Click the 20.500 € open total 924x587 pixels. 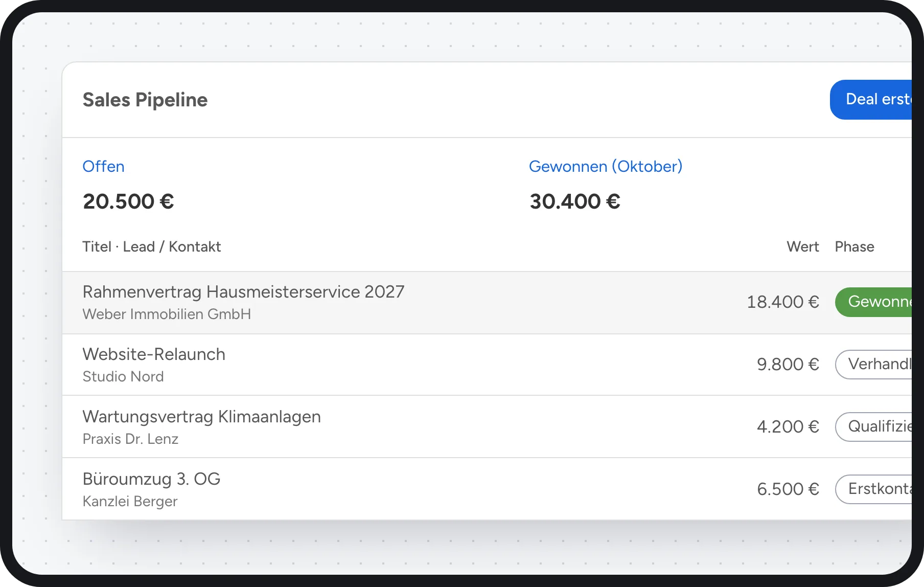pos(128,201)
